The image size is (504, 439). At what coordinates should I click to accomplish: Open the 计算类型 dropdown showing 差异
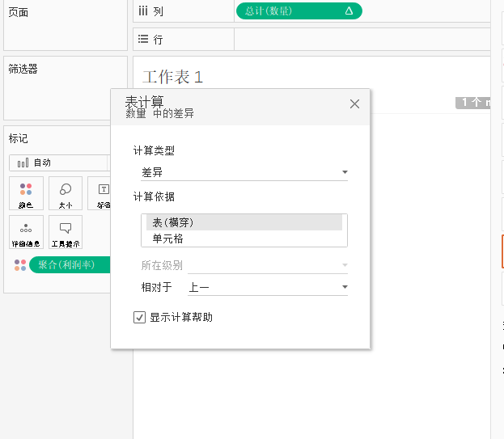(x=244, y=172)
